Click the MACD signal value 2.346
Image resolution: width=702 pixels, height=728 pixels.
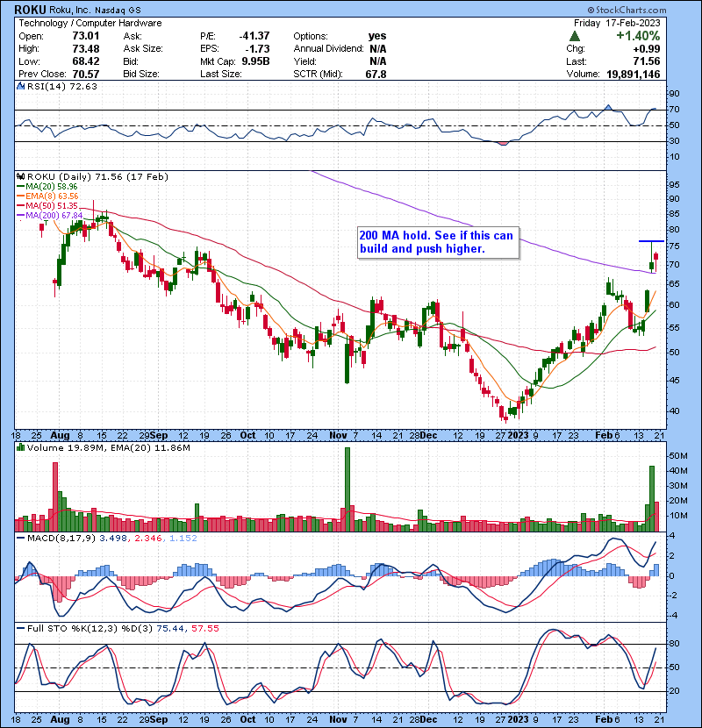(x=147, y=539)
